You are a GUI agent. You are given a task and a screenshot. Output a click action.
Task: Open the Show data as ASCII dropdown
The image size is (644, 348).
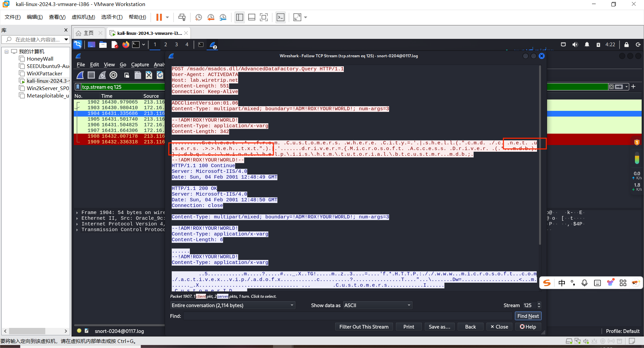(378, 305)
